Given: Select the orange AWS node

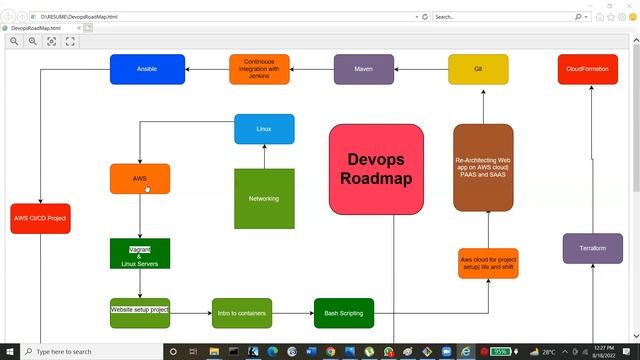Looking at the screenshot, I should (x=140, y=179).
